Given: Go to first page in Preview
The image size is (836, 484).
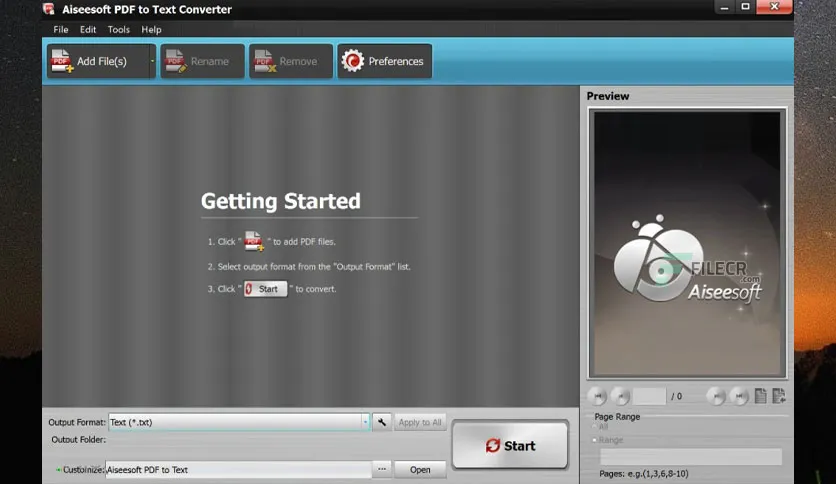Looking at the screenshot, I should 598,396.
